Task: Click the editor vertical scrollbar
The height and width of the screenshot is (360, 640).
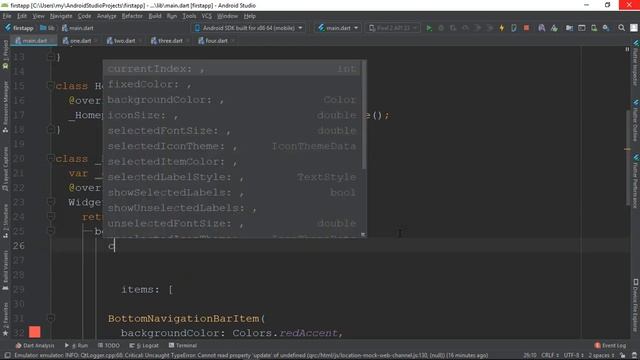Action: (x=628, y=158)
